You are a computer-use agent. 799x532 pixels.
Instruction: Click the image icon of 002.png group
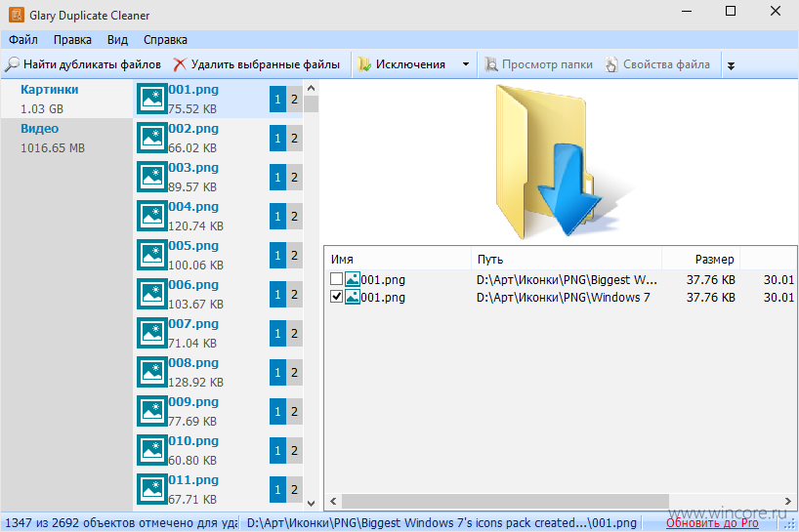151,138
